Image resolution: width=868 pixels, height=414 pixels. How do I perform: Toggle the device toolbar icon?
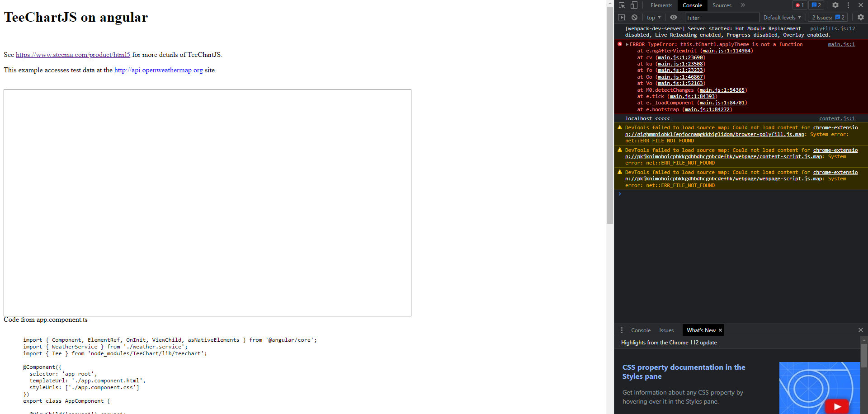pos(634,5)
